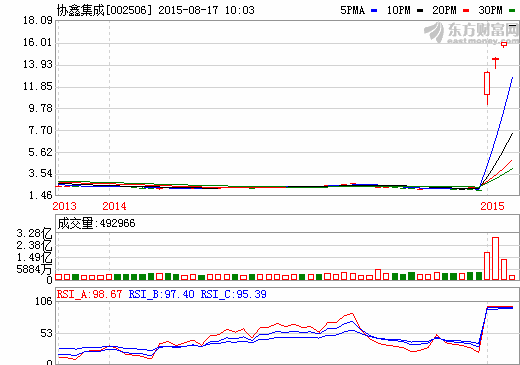Click the RSI_C:95.39 indicator label
520x365 pixels.
[233, 294]
